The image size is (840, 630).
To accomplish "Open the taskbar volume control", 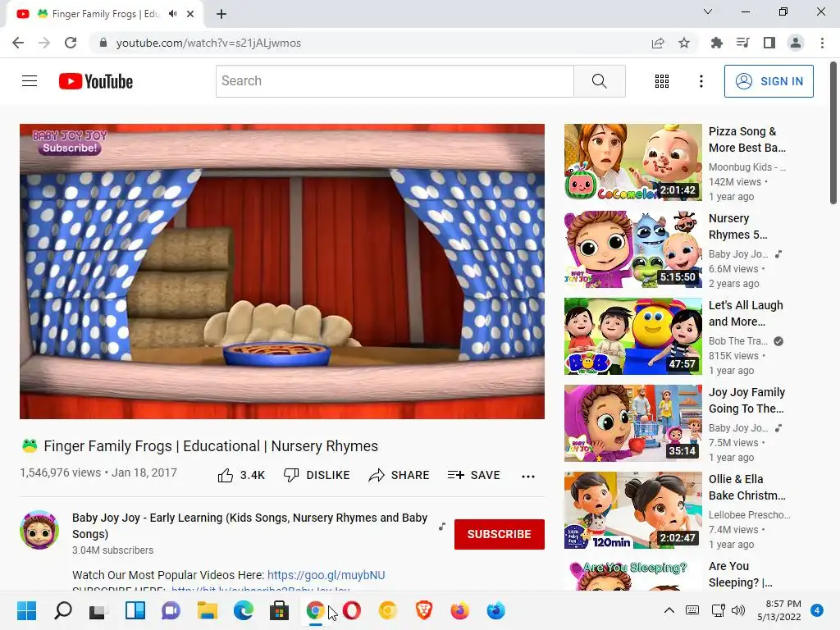I will pos(738,610).
